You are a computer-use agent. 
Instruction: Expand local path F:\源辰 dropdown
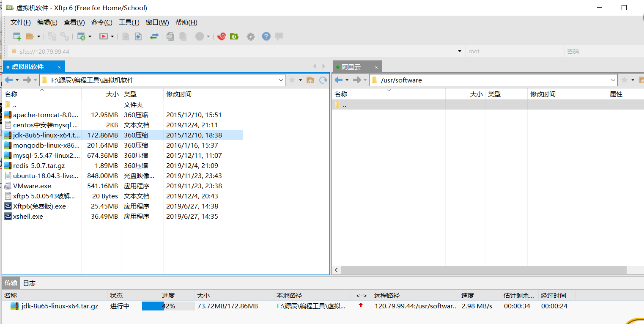click(x=282, y=80)
